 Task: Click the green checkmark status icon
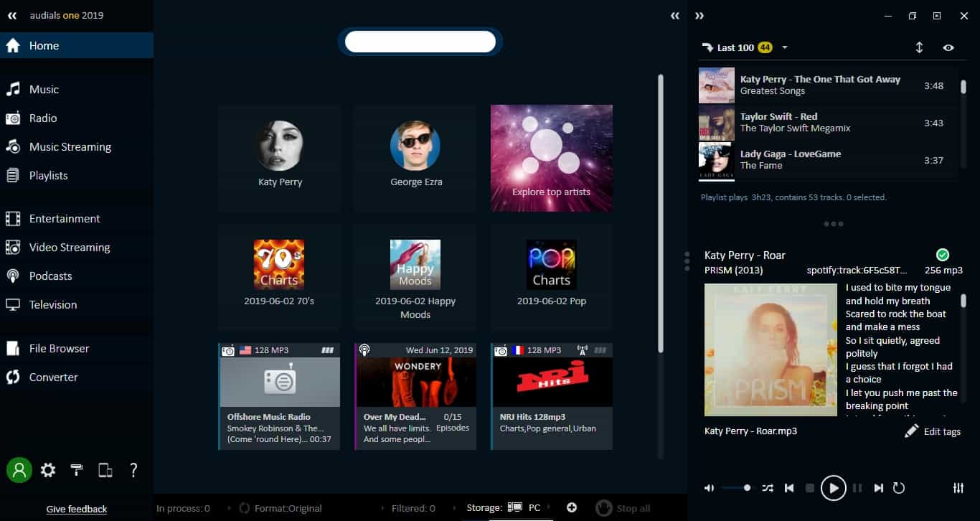943,255
